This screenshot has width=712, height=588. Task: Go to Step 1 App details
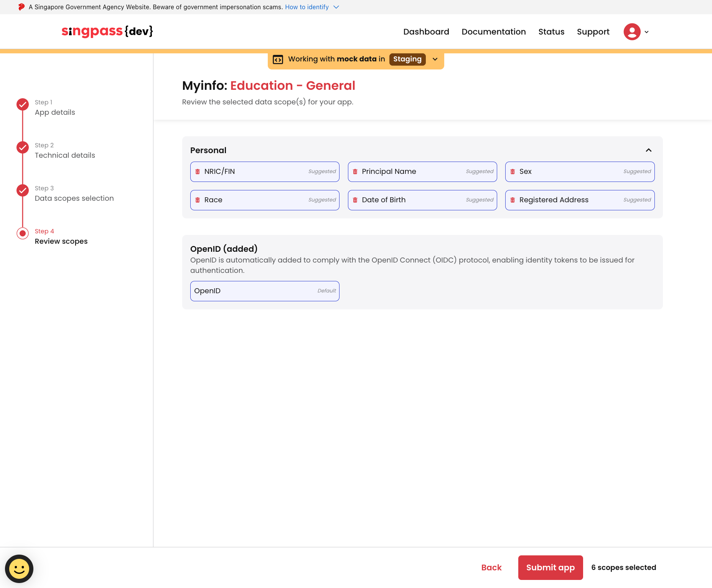55,112
